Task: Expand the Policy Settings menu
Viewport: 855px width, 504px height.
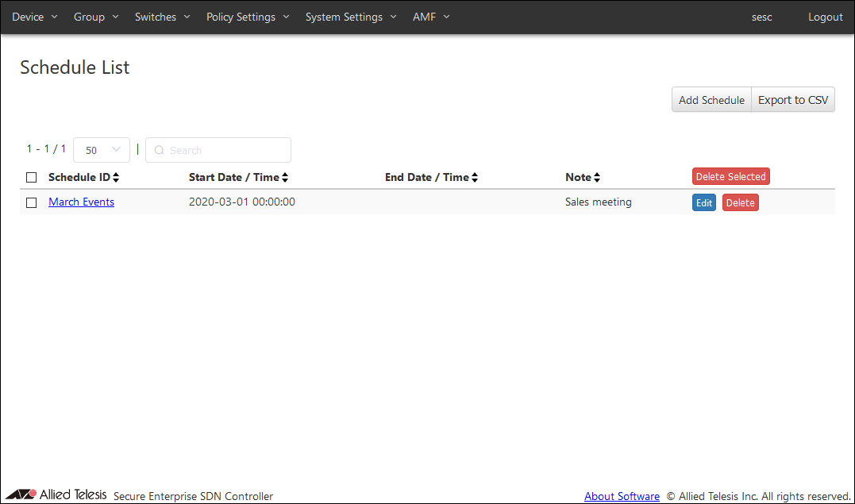Action: click(248, 17)
